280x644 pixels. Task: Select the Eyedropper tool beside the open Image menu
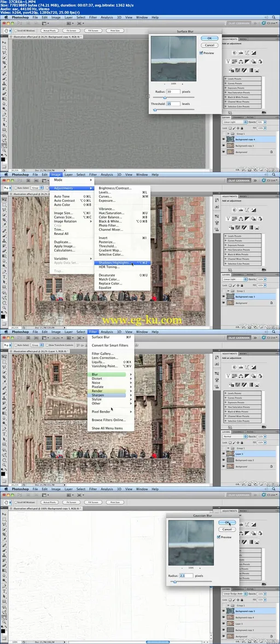pyautogui.click(x=4, y=225)
